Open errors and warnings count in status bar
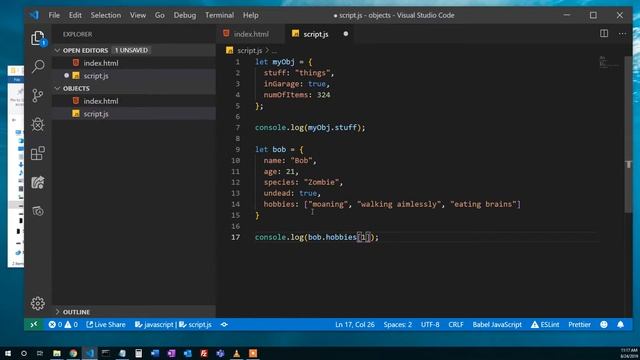 63,324
